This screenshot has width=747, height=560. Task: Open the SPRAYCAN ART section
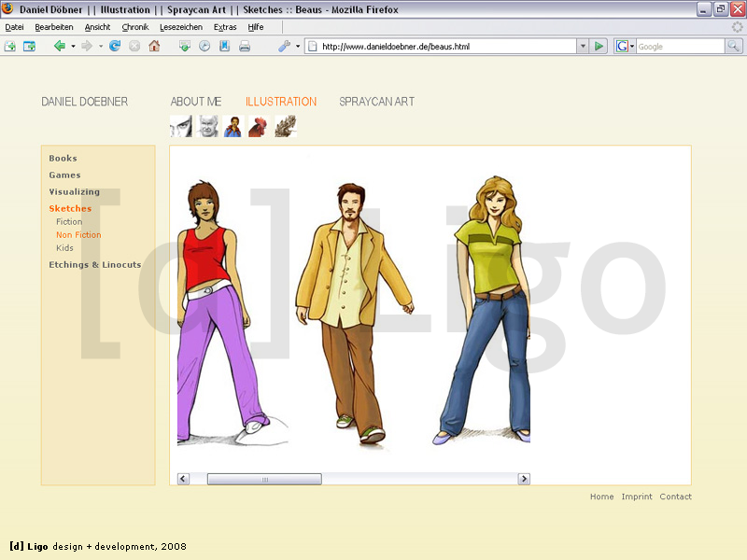(377, 102)
